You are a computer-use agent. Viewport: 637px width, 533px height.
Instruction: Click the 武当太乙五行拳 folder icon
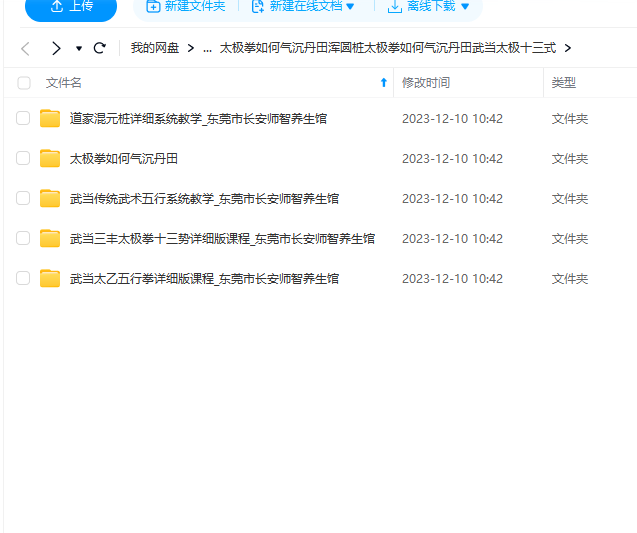pos(50,278)
